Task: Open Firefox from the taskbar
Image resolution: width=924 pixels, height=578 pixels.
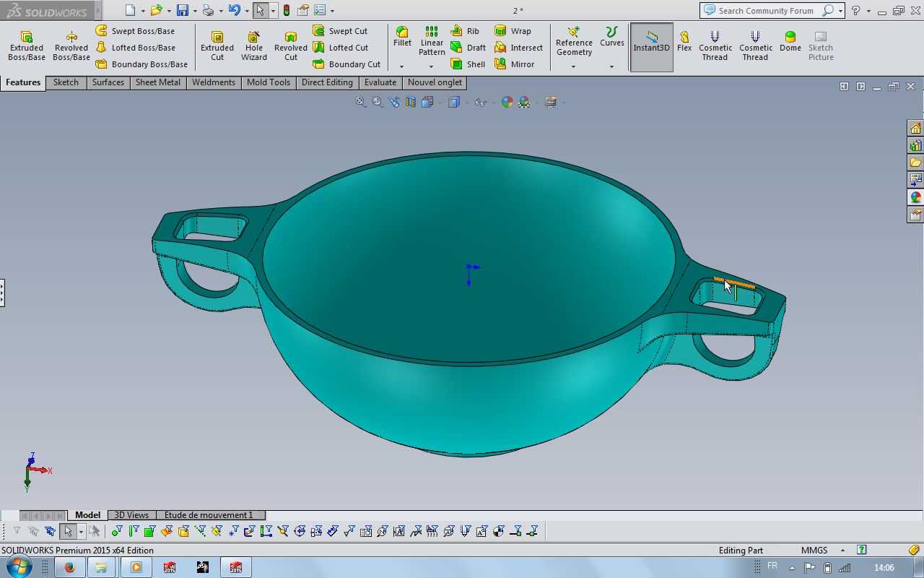Action: click(x=69, y=567)
